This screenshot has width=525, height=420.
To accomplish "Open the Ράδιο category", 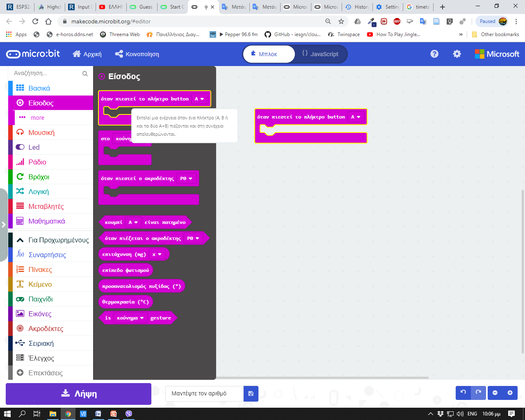I will pyautogui.click(x=51, y=162).
